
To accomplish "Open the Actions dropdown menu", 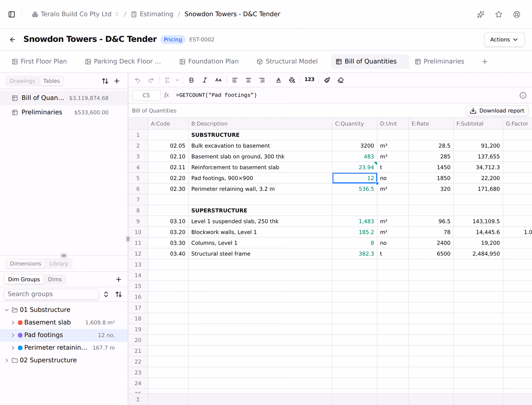I will pyautogui.click(x=504, y=39).
